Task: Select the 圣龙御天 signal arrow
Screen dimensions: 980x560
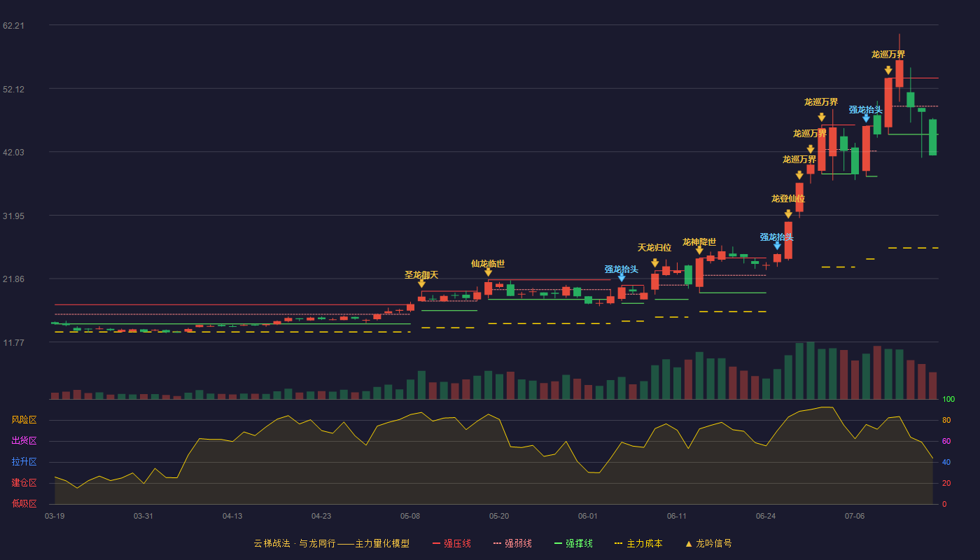Action: tap(421, 283)
